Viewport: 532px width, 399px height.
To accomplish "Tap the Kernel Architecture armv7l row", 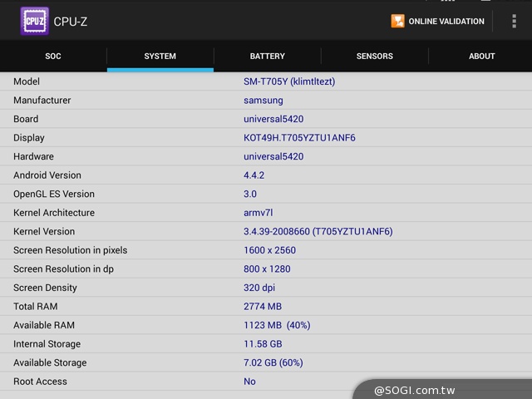I will point(266,213).
